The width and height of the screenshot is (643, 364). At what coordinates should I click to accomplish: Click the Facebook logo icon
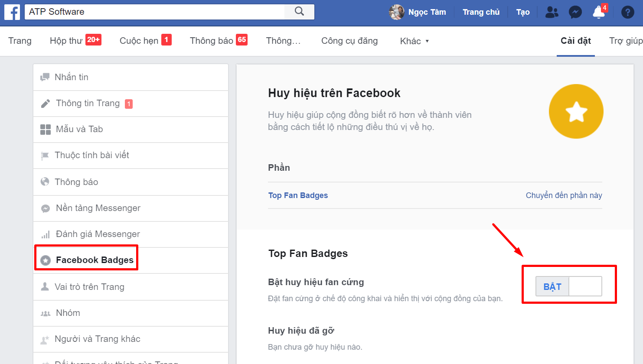point(12,12)
